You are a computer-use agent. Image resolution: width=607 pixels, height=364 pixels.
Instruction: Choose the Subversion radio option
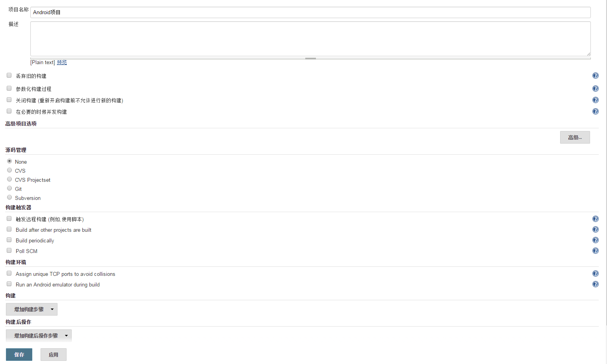coord(9,197)
